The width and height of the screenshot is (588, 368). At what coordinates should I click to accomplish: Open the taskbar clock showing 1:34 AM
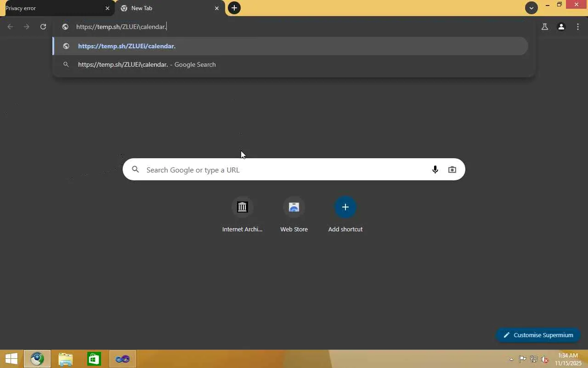point(568,359)
